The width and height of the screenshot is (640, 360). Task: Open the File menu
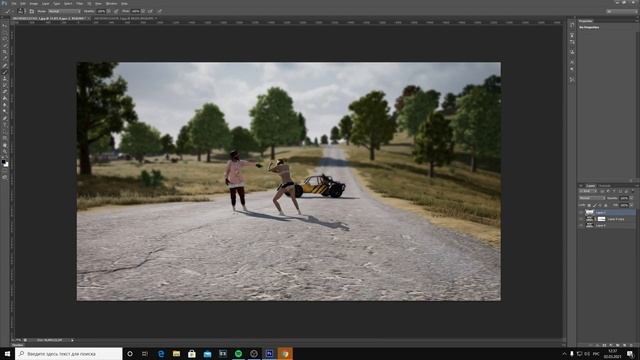click(13, 4)
